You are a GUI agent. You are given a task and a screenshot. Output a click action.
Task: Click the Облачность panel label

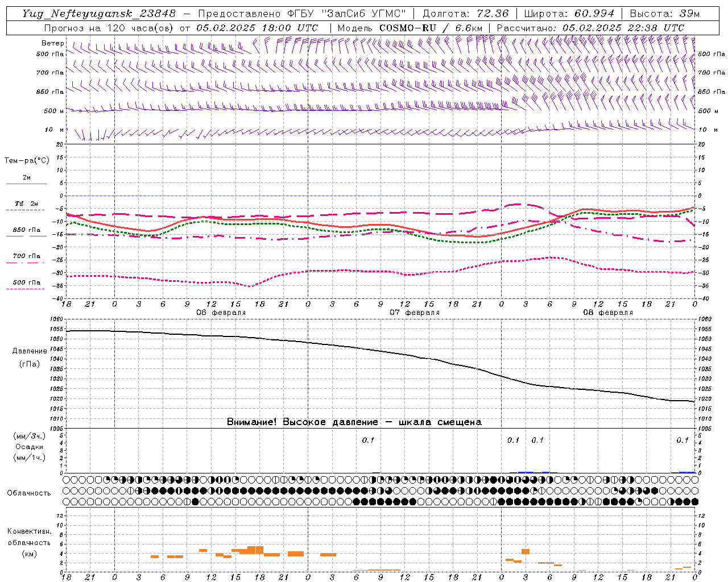[x=29, y=493]
